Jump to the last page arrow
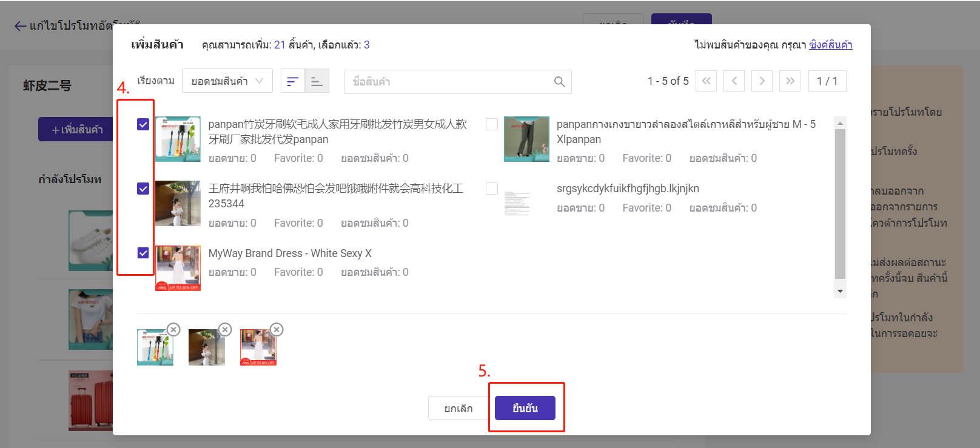This screenshot has width=980, height=448. [x=790, y=81]
